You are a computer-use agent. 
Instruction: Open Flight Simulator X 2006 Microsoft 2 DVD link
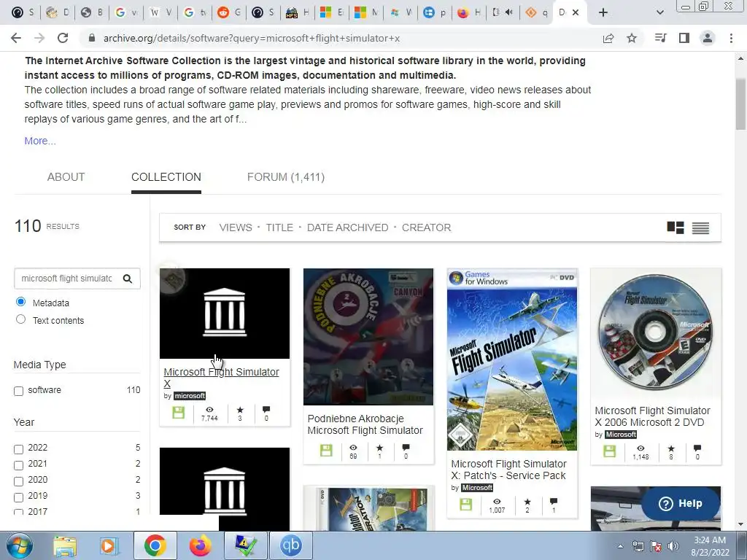[x=652, y=416]
